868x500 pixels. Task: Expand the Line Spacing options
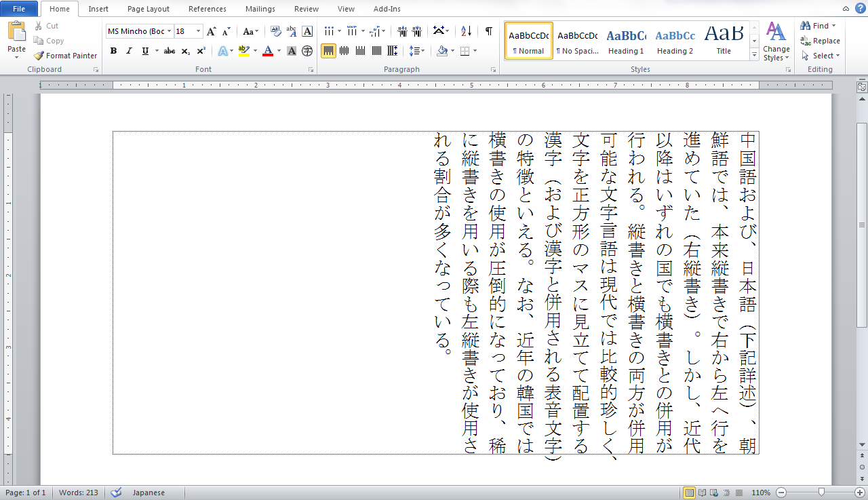pos(422,50)
